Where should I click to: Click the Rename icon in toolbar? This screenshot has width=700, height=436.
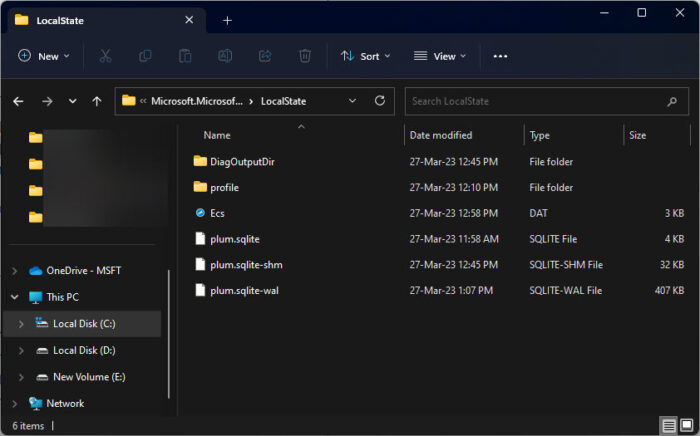225,56
